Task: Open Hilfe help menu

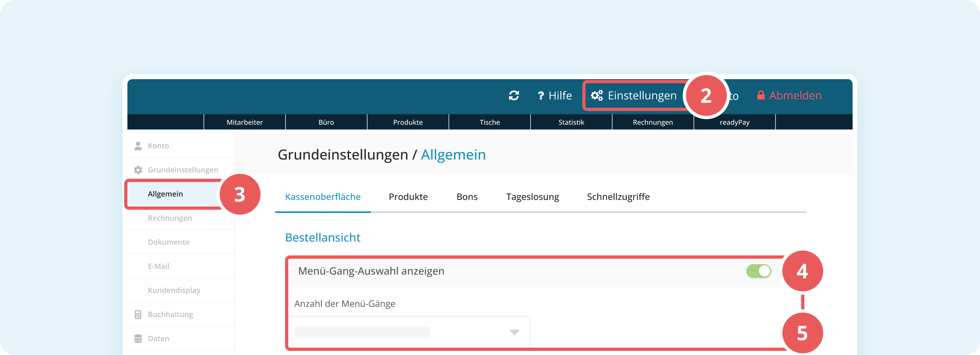Action: coord(555,95)
